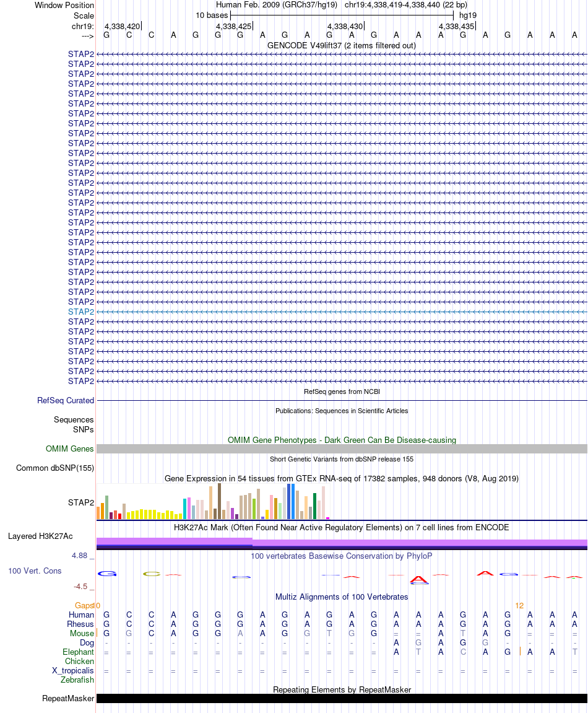Click the large red A conservation logo letter
Screen dimensions: 588x713
(x=418, y=579)
